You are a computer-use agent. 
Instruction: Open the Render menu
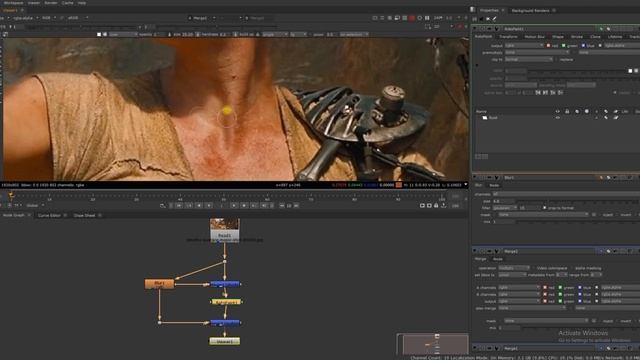tap(51, 2)
